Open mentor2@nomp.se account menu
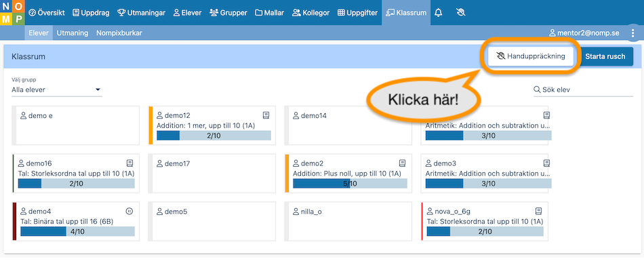Image resolution: width=644 pixels, height=261 pixels. pos(584,33)
